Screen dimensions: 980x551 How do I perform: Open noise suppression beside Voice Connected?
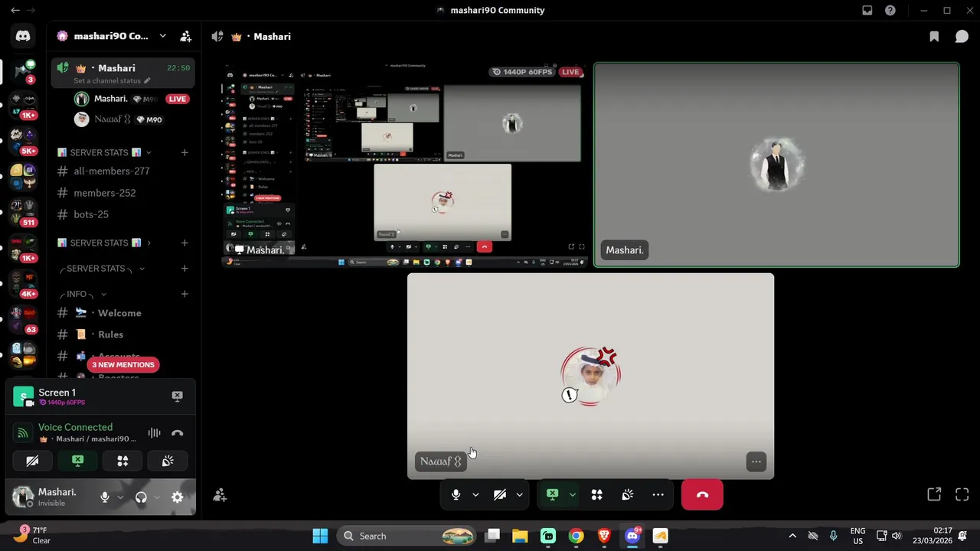pos(154,433)
